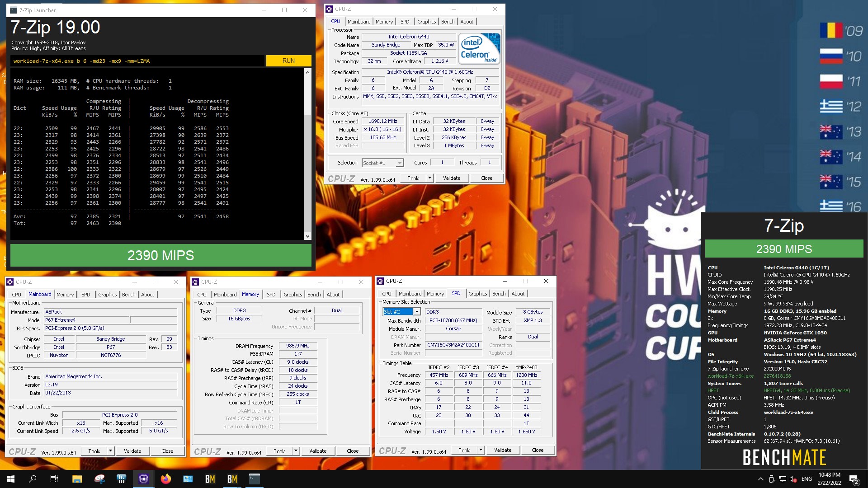Expand Tools dropdown arrow in SPD CPU-Z window
The width and height of the screenshot is (868, 488).
481,450
